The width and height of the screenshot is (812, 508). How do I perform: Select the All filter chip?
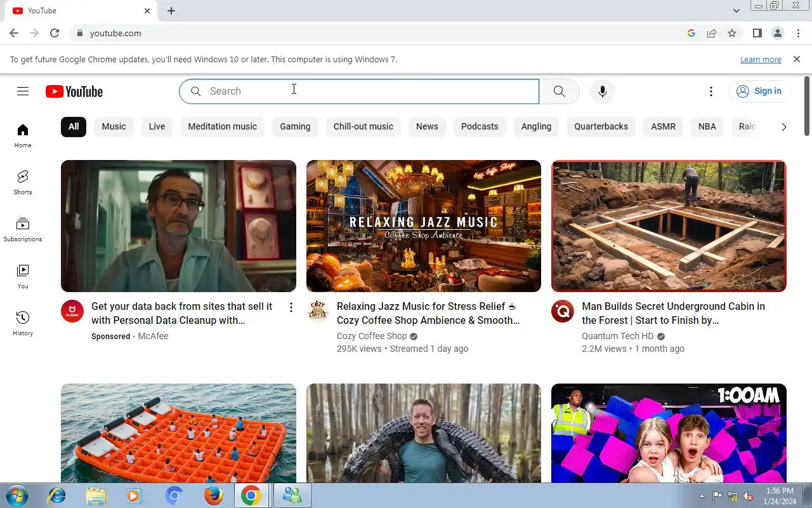point(74,126)
